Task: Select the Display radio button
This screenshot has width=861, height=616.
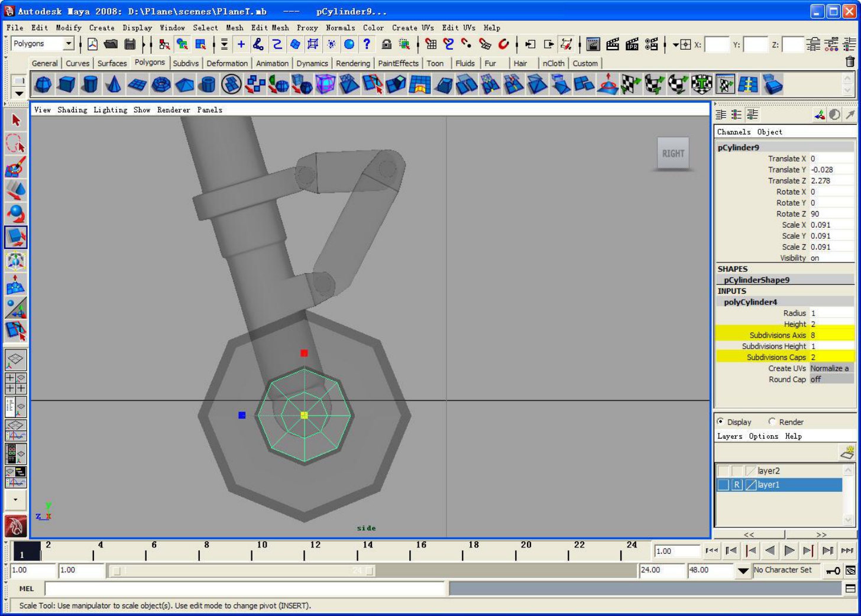Action: (x=720, y=422)
